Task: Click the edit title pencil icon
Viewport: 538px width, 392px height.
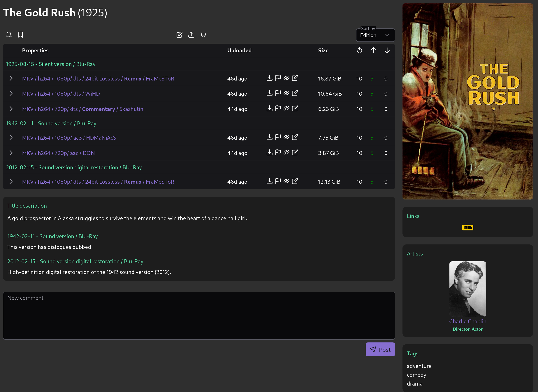Action: coord(179,35)
